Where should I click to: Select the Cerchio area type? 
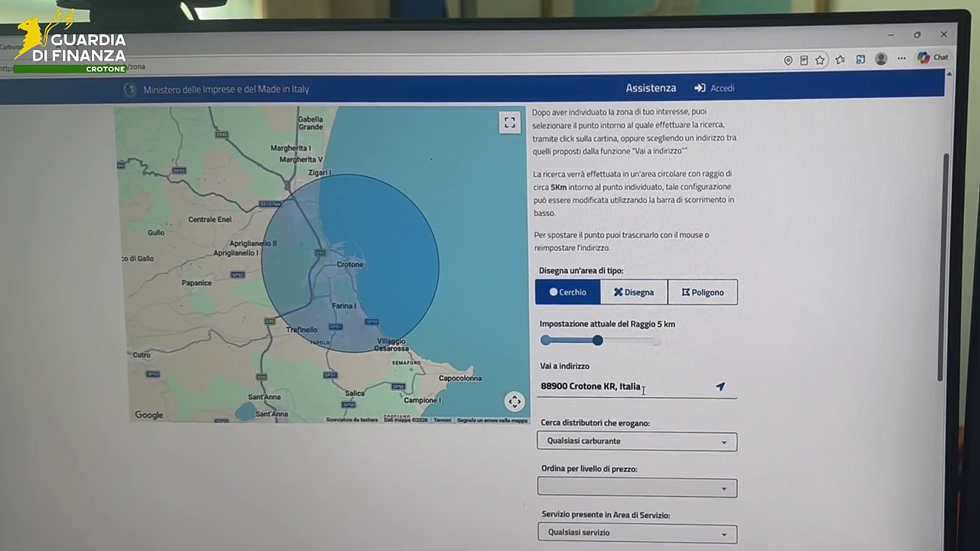(x=568, y=292)
